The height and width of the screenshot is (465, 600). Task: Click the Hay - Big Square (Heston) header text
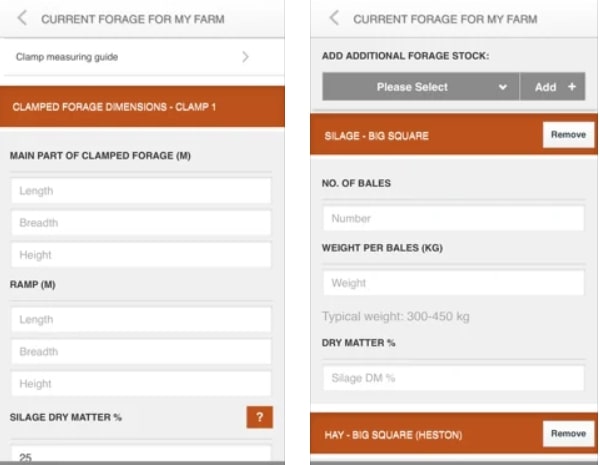point(393,435)
